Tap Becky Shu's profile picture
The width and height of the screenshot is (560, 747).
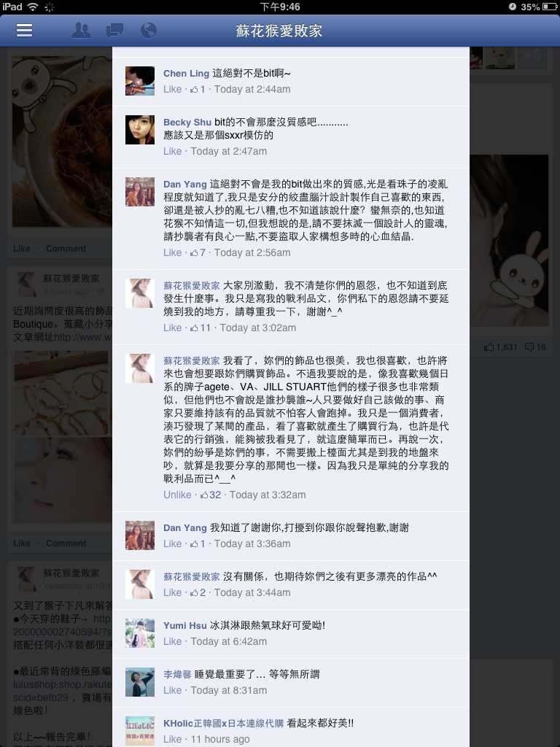pyautogui.click(x=140, y=130)
